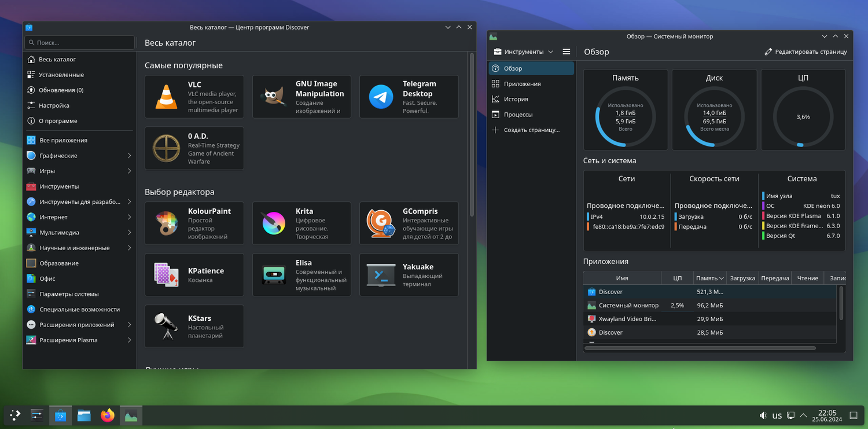
Task: Expand the Интернет category chevron
Action: [x=129, y=217]
